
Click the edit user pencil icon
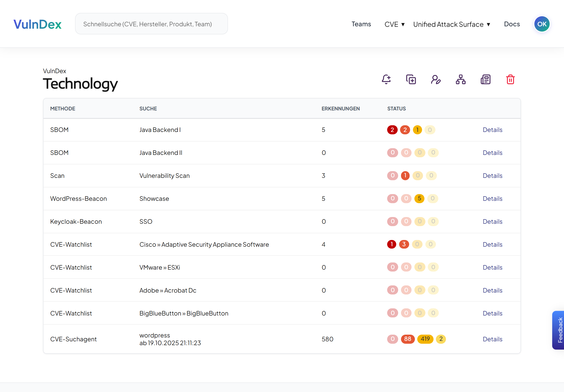click(436, 79)
